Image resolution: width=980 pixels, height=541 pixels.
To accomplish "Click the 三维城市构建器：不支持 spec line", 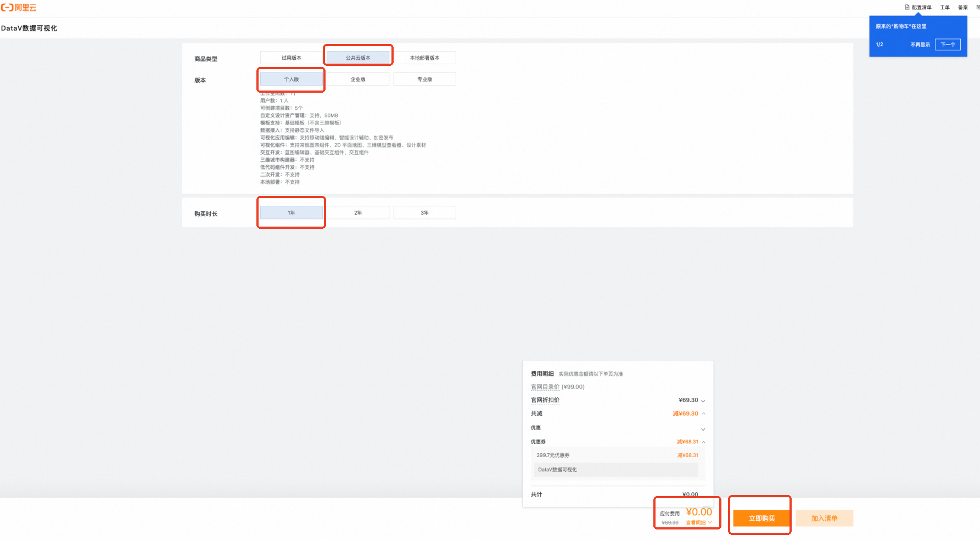I will coord(287,160).
